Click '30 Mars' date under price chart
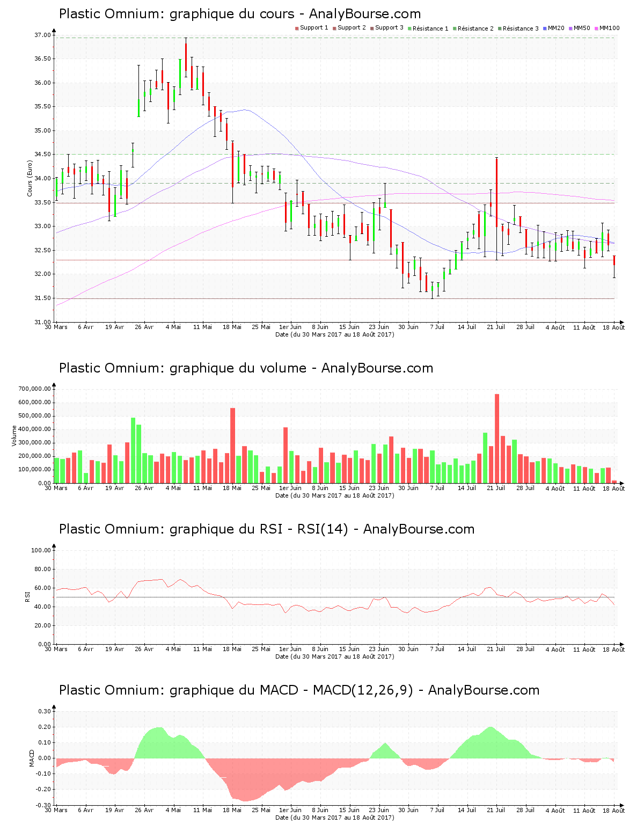Image resolution: width=644 pixels, height=832 pixels. tap(56, 327)
